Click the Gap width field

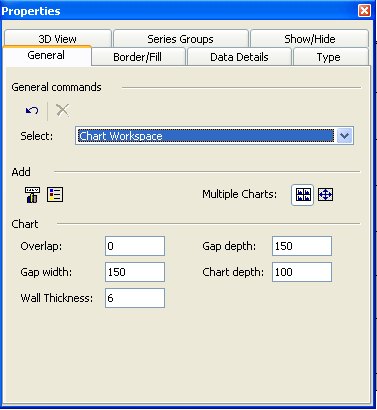coord(135,272)
